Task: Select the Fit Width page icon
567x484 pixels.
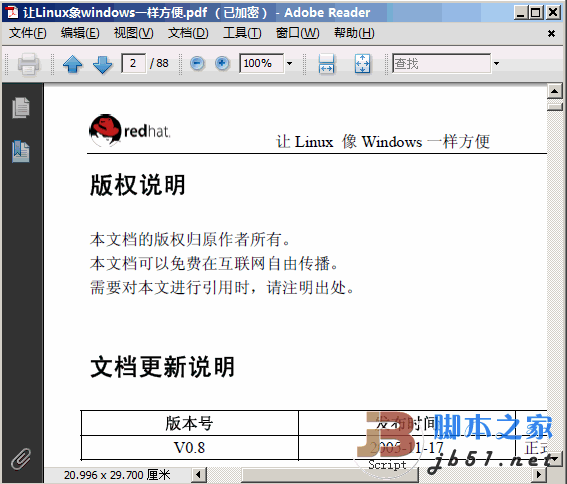Action: pos(327,64)
